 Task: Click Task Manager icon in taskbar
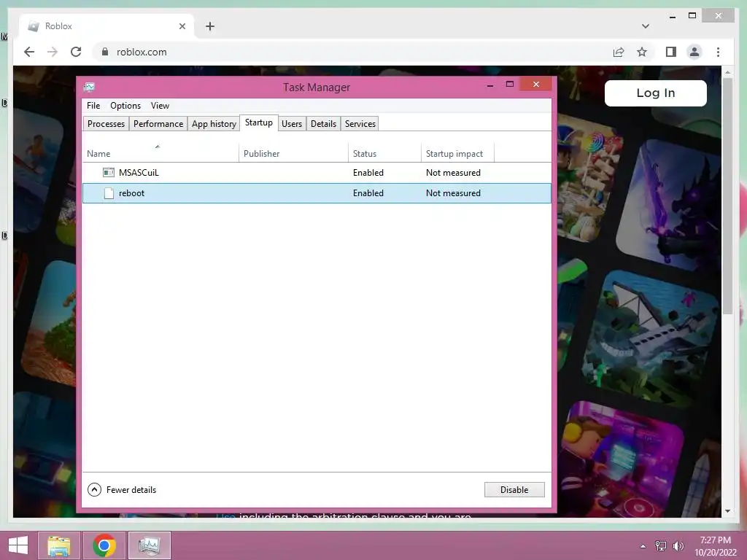149,545
